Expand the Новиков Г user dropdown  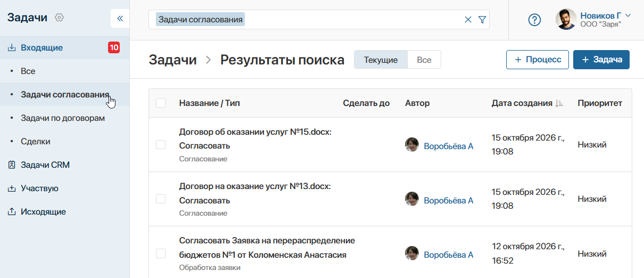pyautogui.click(x=628, y=15)
